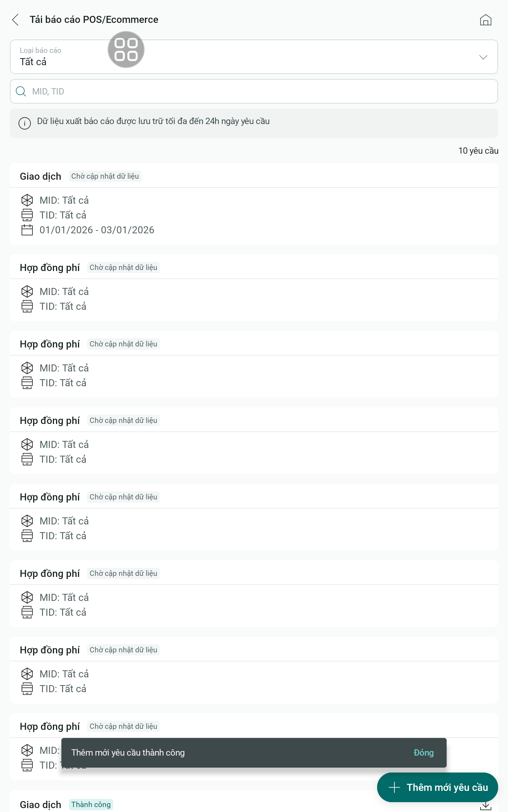Tap the info circle icon

tap(25, 123)
